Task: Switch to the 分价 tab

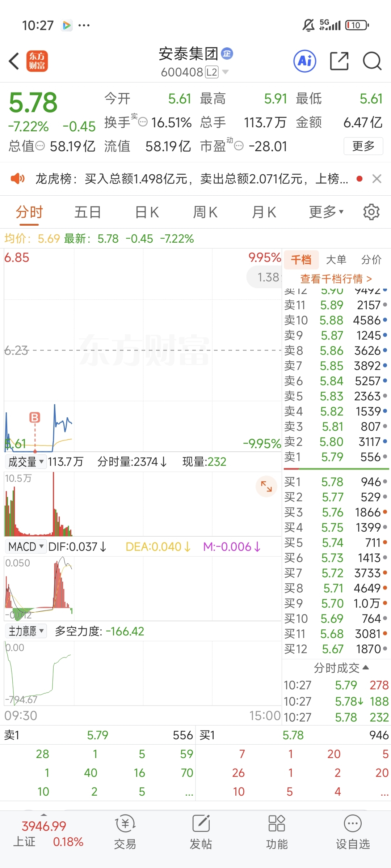Action: (371, 260)
